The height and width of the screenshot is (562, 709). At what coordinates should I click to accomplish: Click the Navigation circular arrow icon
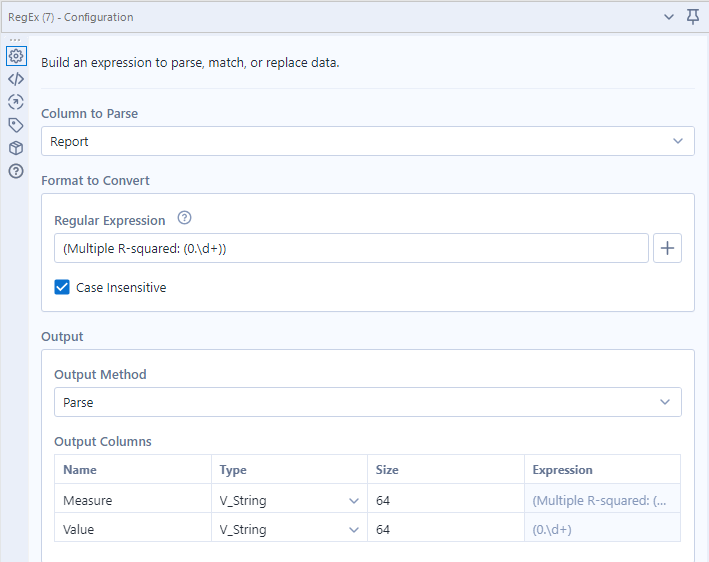click(x=15, y=102)
